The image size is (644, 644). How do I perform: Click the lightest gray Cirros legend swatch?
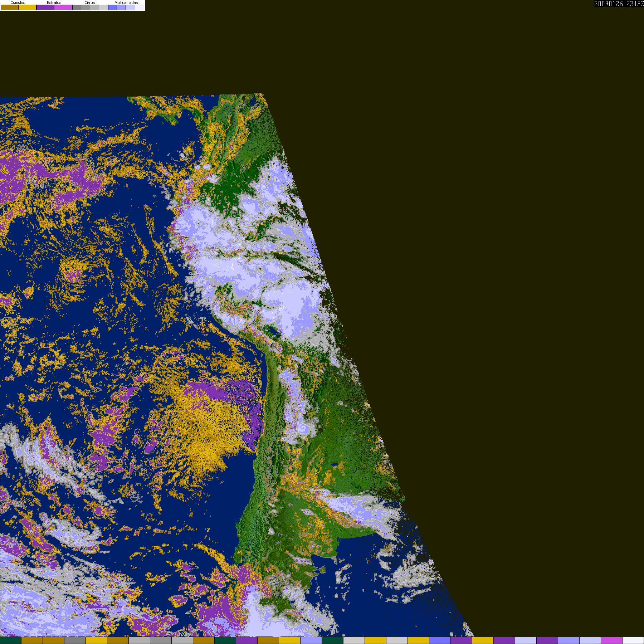tap(103, 7)
